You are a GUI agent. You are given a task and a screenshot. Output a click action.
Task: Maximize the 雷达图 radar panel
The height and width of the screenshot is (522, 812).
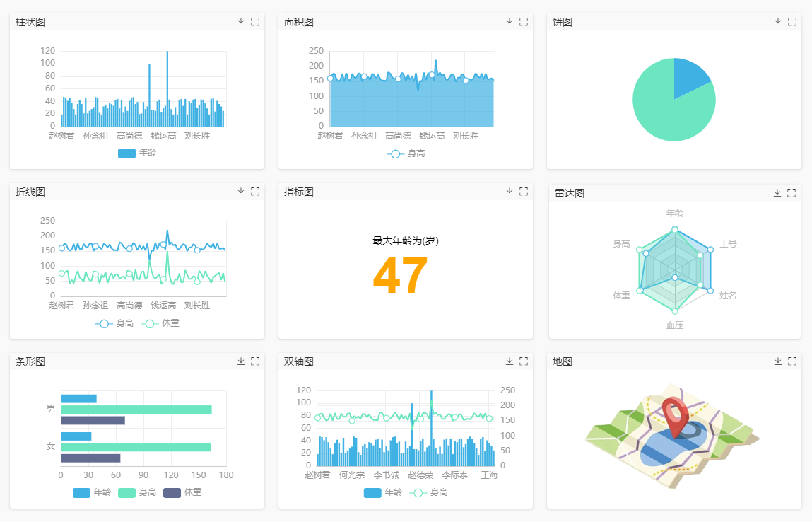pos(792,193)
